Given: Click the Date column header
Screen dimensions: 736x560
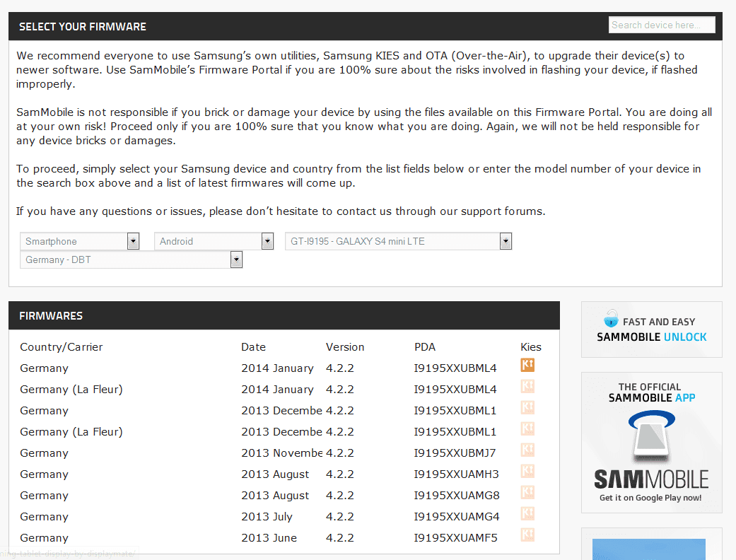Looking at the screenshot, I should 254,347.
